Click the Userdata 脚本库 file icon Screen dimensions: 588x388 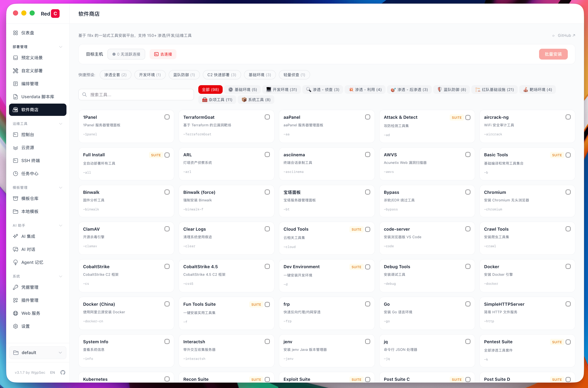click(15, 97)
